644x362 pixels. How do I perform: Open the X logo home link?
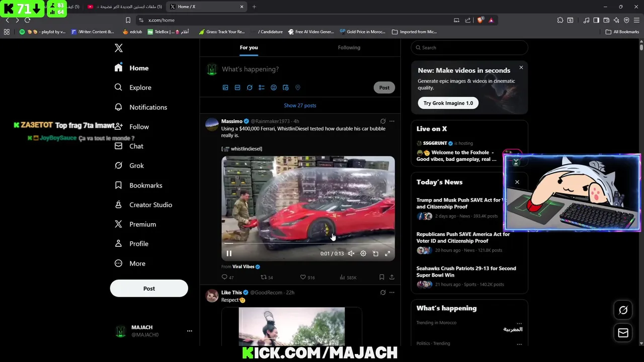click(x=119, y=48)
